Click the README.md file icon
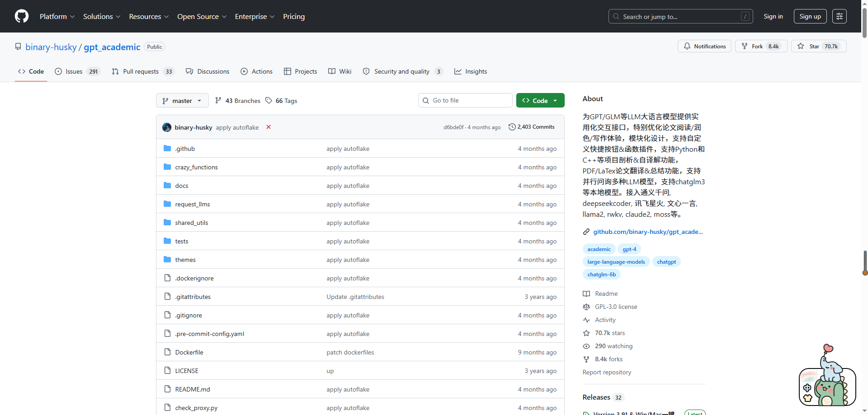 167,389
